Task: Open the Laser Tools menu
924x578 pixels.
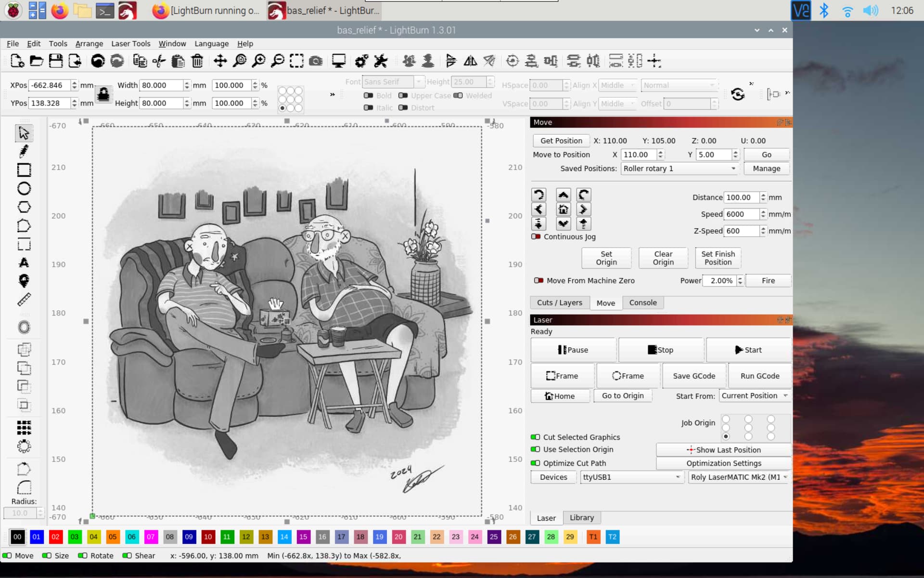Action: point(130,43)
